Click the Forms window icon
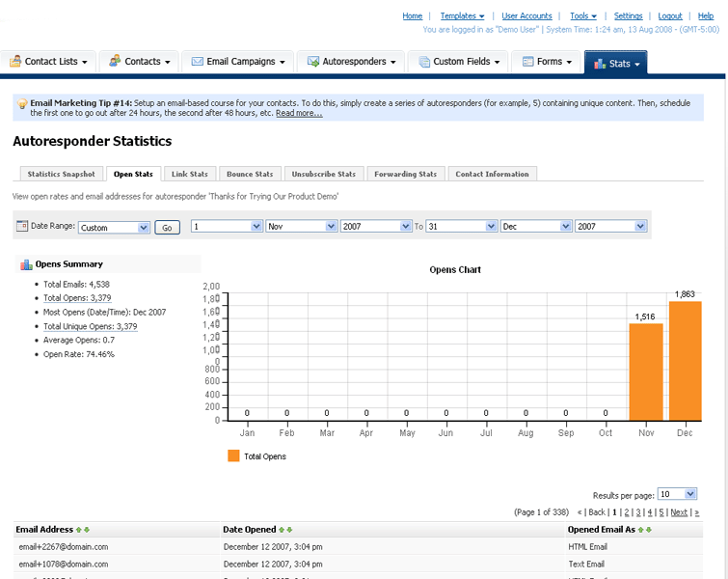 click(x=527, y=62)
